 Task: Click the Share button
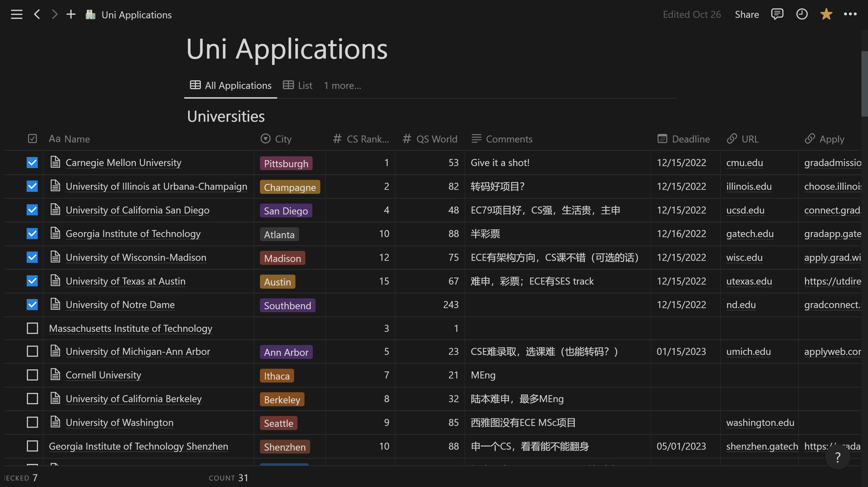[747, 14]
